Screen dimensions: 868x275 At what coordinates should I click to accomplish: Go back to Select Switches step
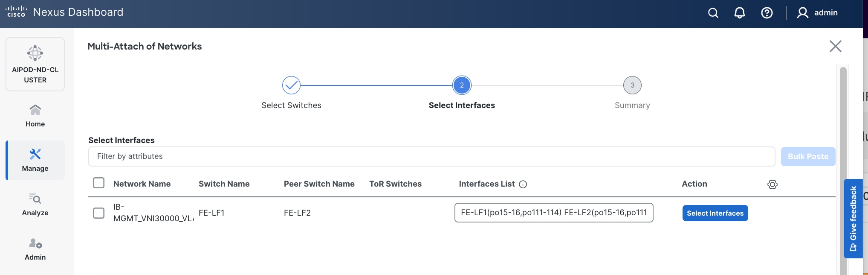click(x=291, y=85)
